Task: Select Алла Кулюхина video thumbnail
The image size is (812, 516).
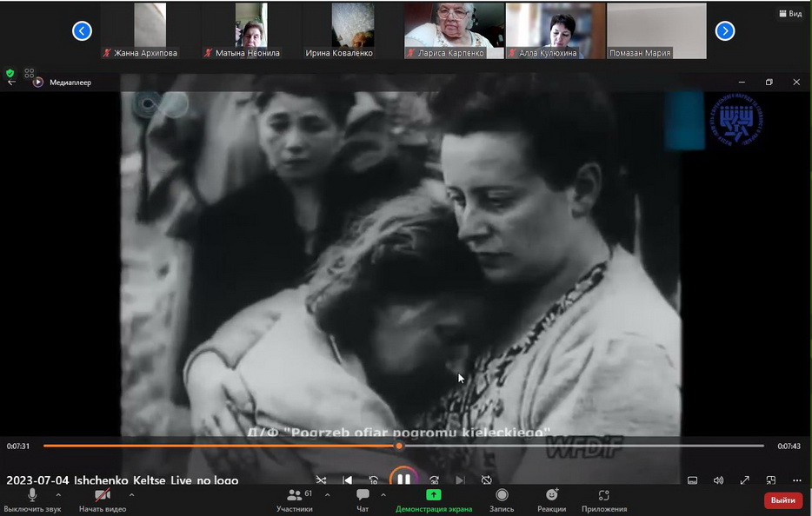Action: pyautogui.click(x=556, y=30)
